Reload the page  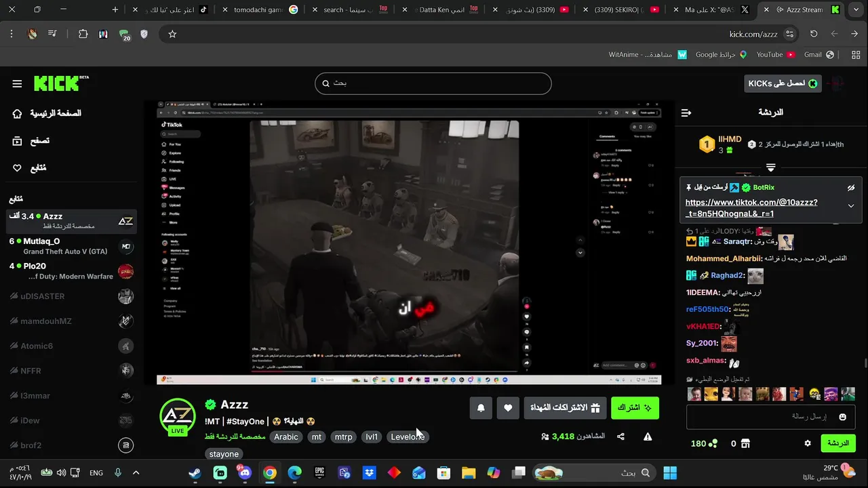point(814,34)
